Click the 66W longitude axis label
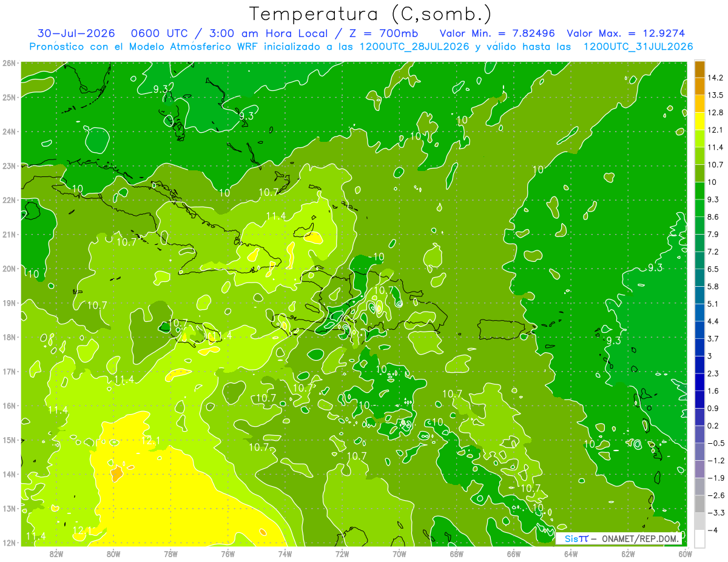The image size is (728, 562). tap(513, 554)
